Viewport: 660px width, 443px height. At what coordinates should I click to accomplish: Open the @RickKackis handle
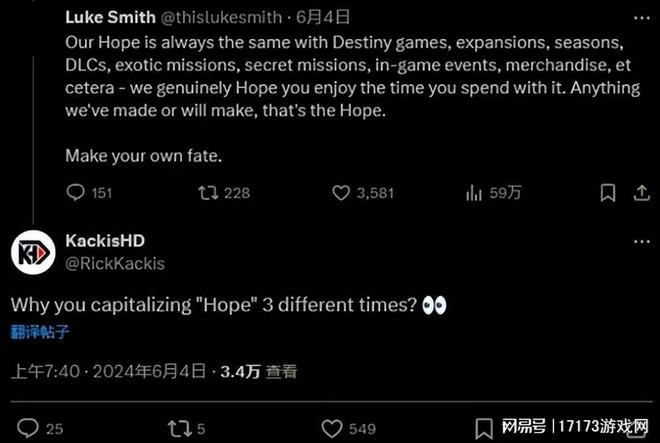pyautogui.click(x=115, y=263)
